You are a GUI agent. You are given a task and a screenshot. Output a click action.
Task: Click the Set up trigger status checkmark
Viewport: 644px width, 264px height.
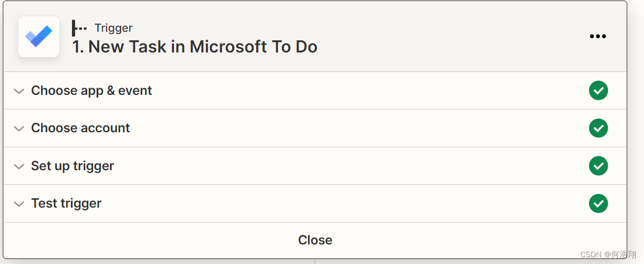click(x=598, y=166)
